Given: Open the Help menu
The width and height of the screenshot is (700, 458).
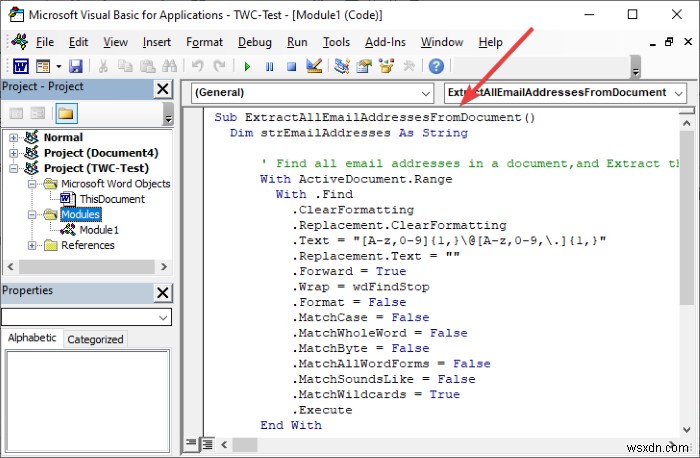Looking at the screenshot, I should [x=491, y=42].
